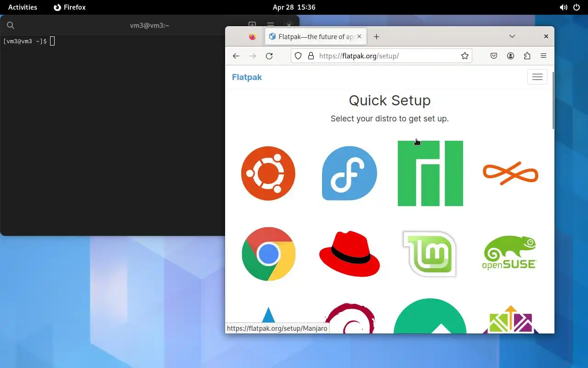This screenshot has width=588, height=368.
Task: Bookmark this page with the star icon
Action: pos(465,56)
